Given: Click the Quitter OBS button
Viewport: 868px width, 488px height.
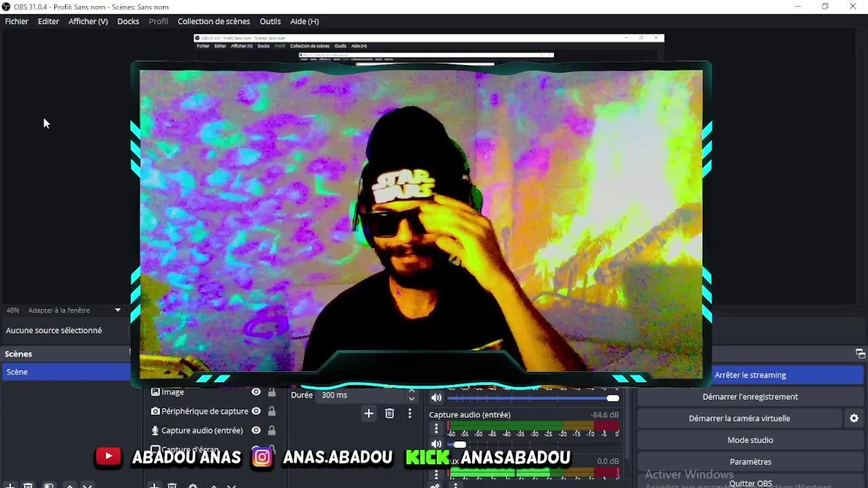Looking at the screenshot, I should (750, 483).
